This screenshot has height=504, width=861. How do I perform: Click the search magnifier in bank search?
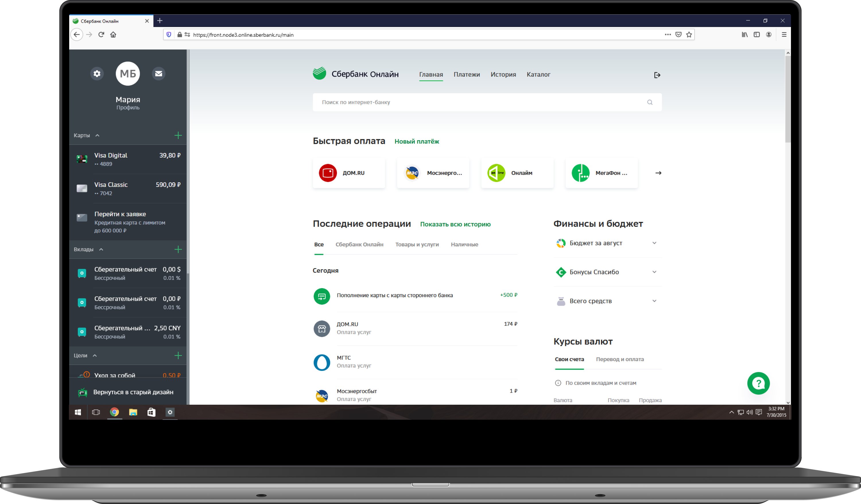tap(649, 102)
